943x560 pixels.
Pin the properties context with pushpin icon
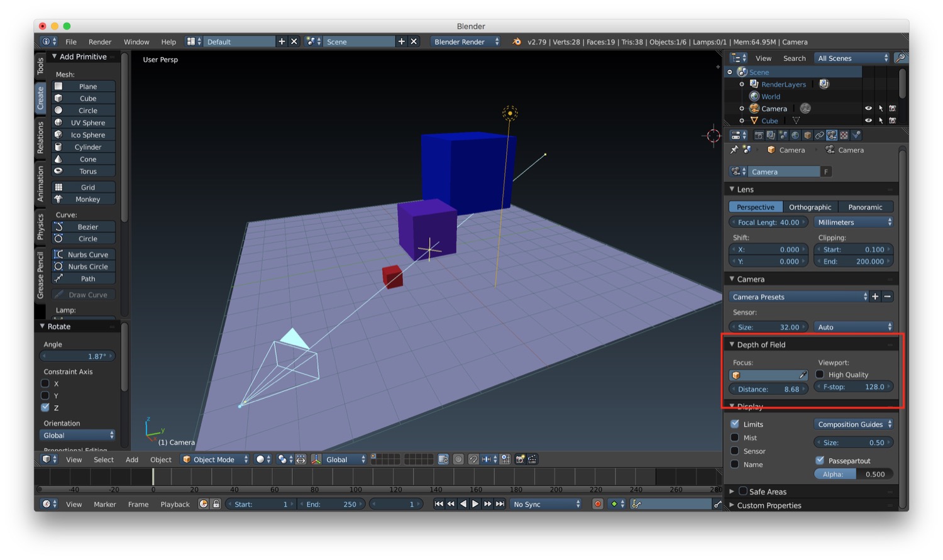click(734, 150)
